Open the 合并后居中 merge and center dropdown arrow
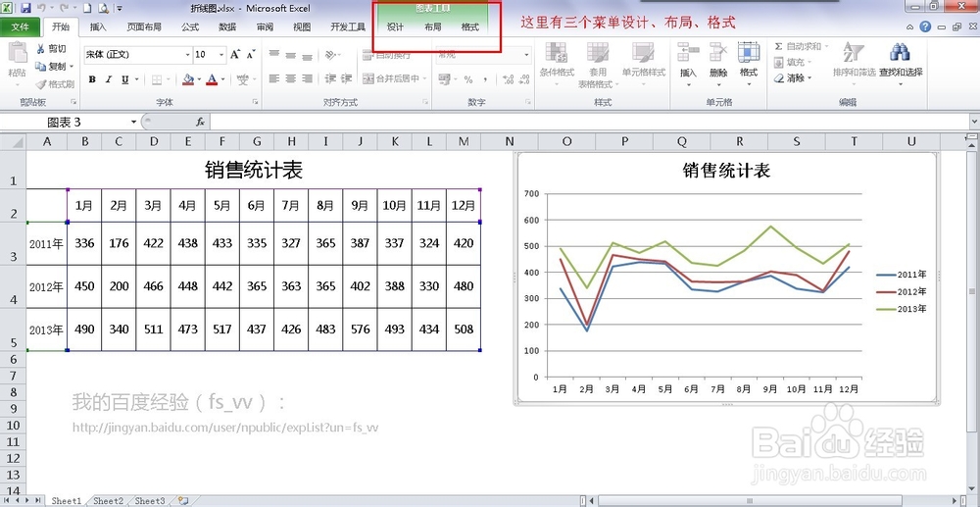 click(x=425, y=78)
